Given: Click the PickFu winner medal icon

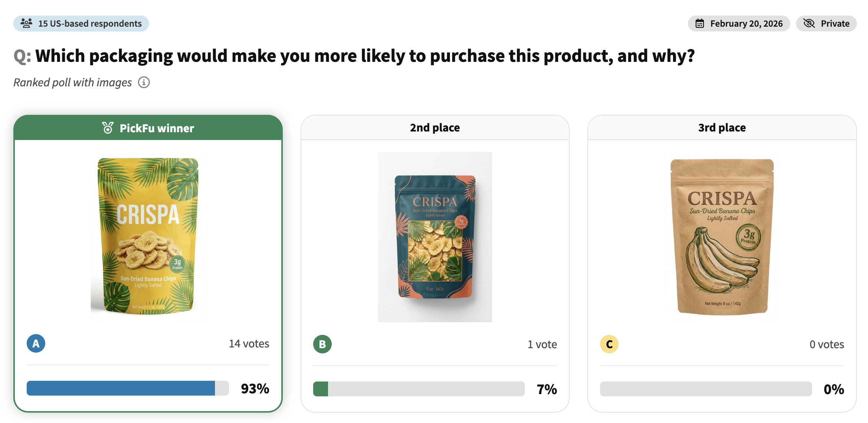Looking at the screenshot, I should [108, 128].
